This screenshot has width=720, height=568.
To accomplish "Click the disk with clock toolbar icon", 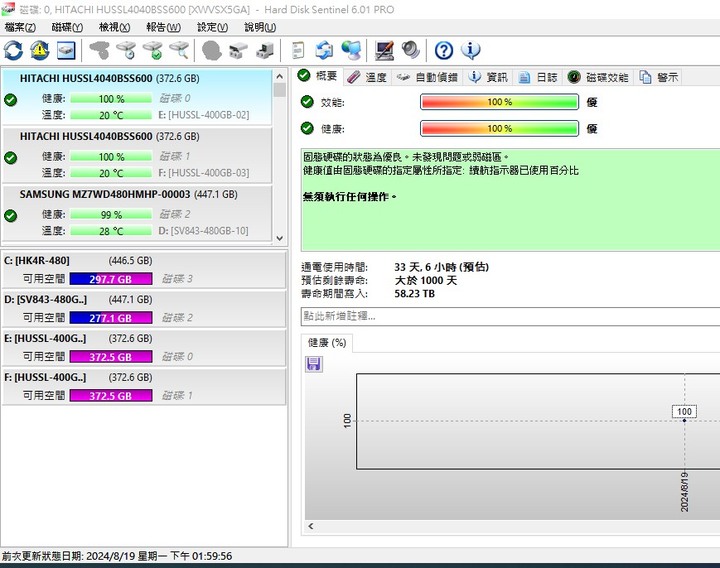I will [x=126, y=50].
